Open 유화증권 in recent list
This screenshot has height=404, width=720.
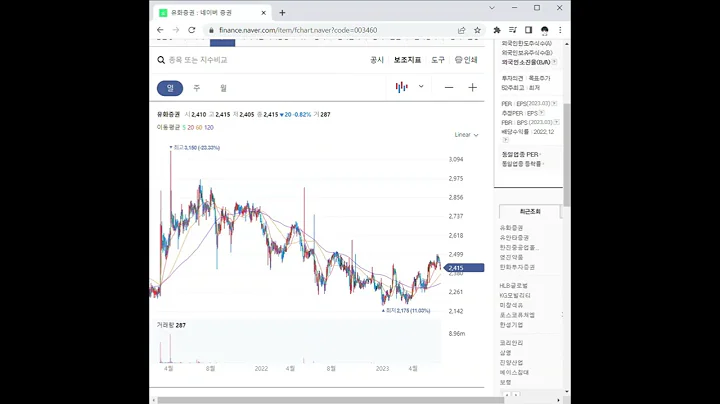[512, 228]
